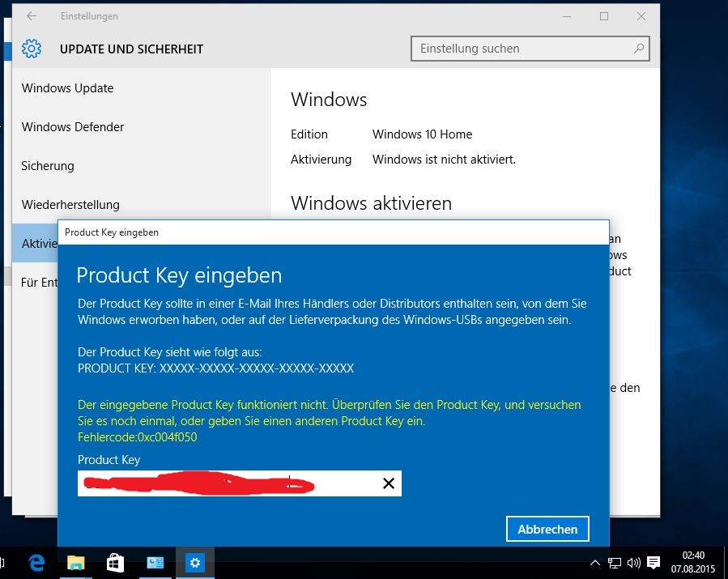Click the settings gear icon beside Update und Sicherheit
Screen dimensions: 728x579
pos(32,49)
